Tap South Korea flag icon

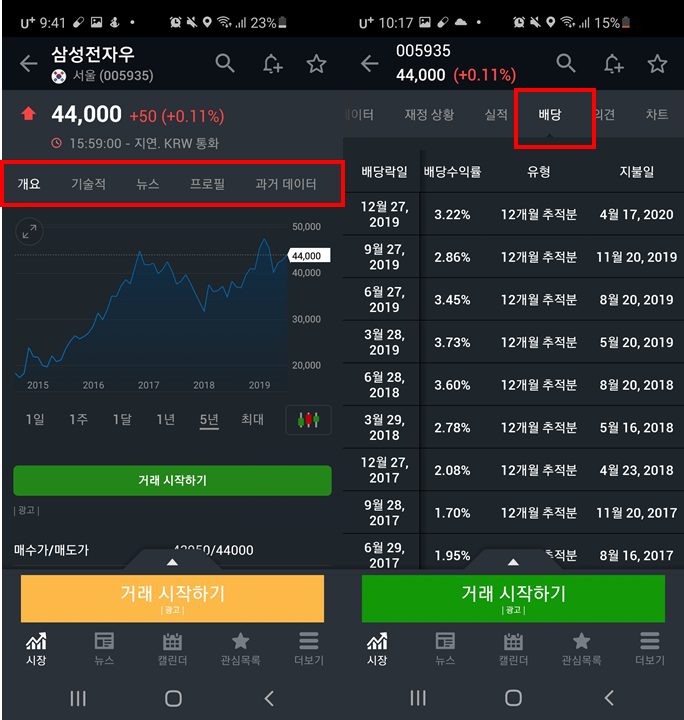click(59, 76)
